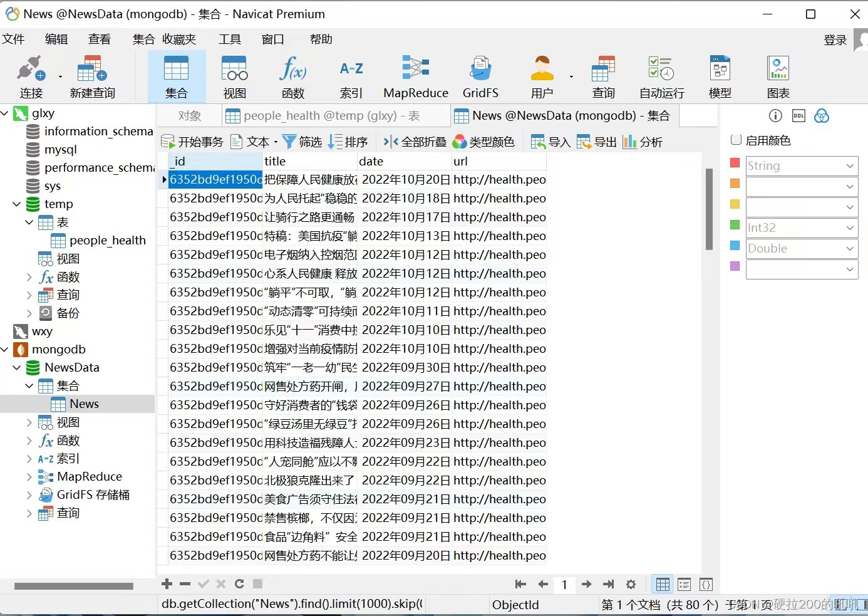Click the 筛选 filter button
Image resolution: width=868 pixels, height=616 pixels.
[x=302, y=142]
